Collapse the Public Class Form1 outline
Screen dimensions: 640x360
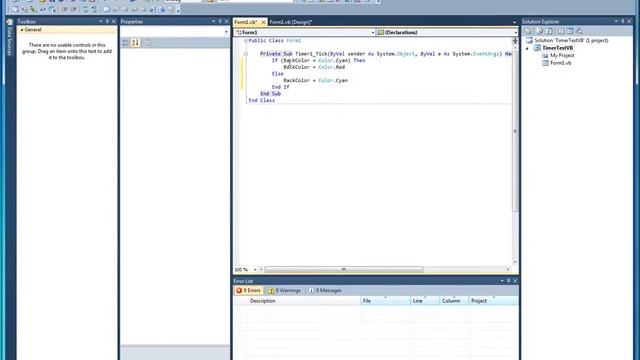245,41
